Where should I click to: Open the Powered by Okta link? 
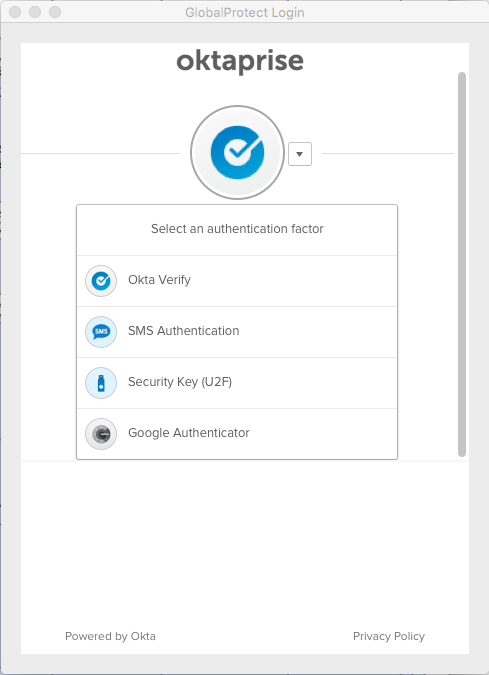point(110,636)
